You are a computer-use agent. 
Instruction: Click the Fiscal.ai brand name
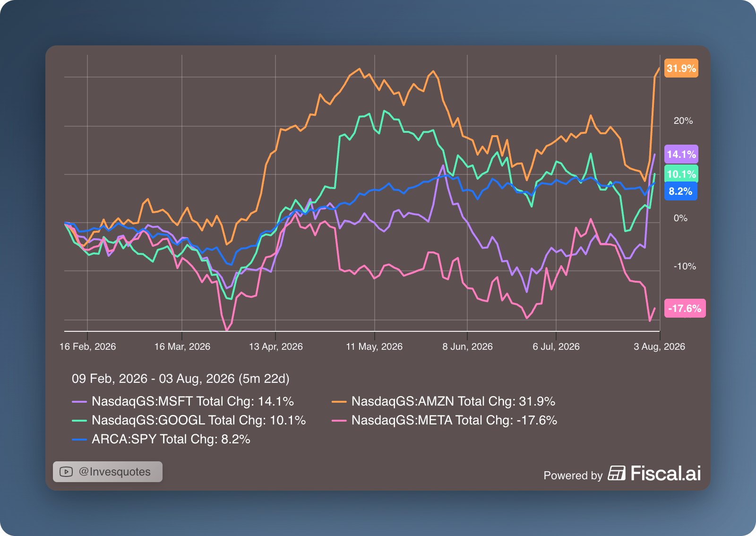(666, 474)
